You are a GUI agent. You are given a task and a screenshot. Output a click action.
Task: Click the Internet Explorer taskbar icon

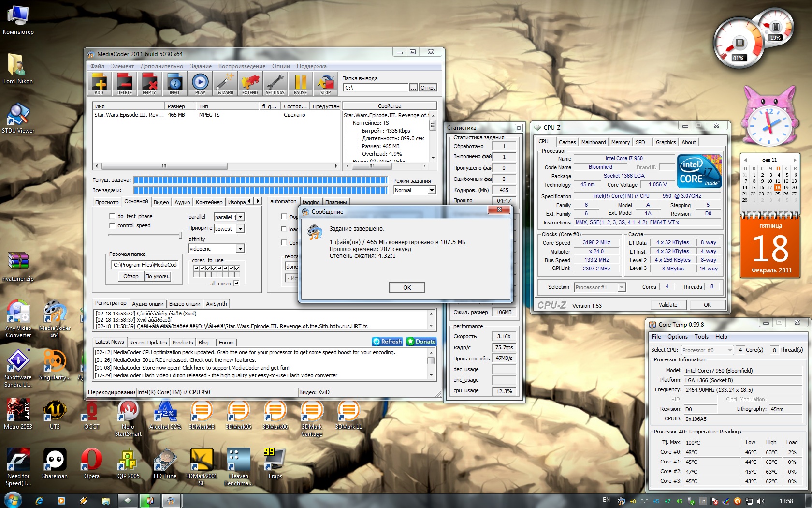tap(39, 501)
